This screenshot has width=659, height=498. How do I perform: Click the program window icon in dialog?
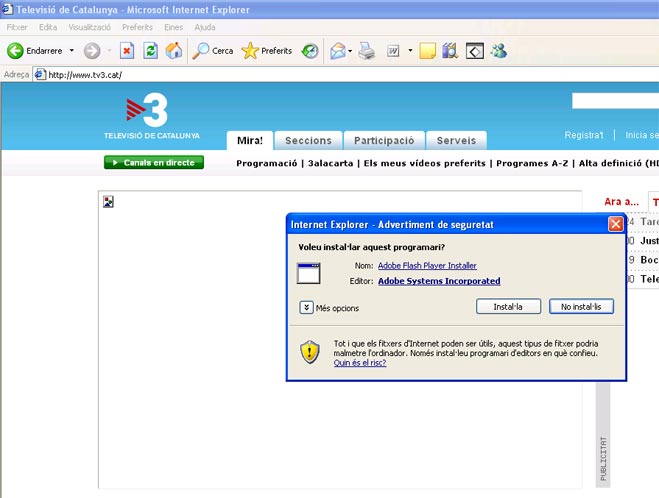click(308, 273)
